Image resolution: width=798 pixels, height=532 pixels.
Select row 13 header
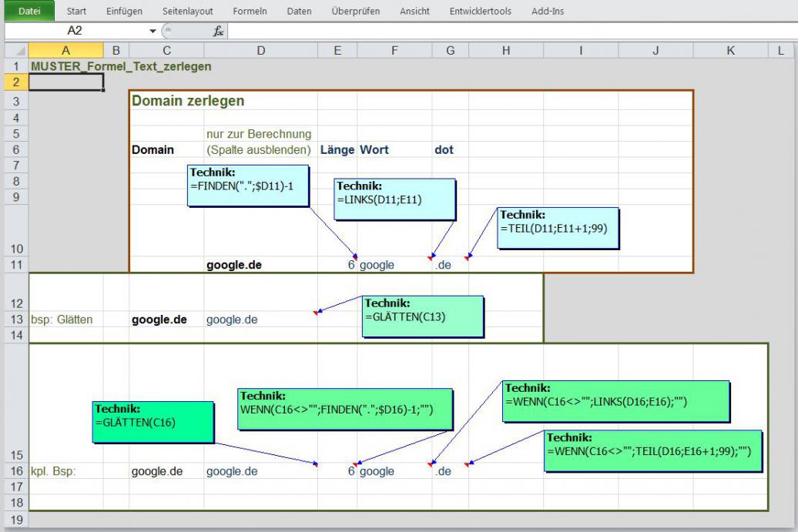pos(16,320)
